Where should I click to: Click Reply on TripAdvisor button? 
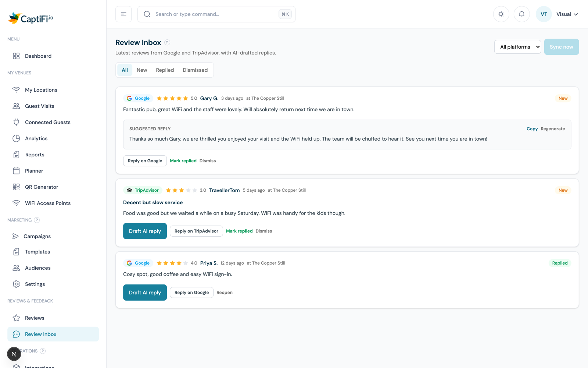(196, 231)
